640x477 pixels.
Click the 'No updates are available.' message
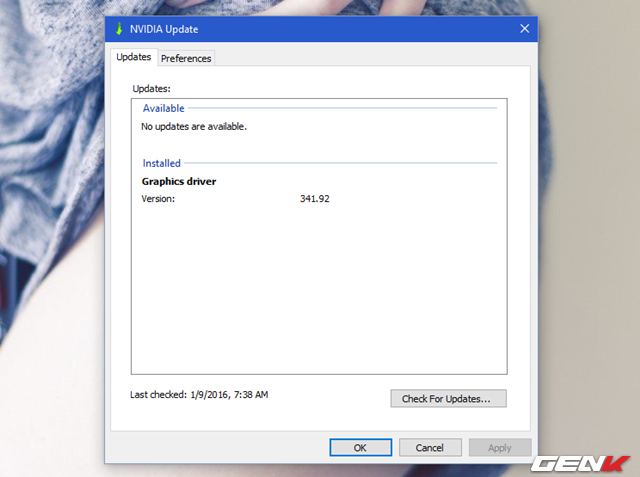pos(194,126)
